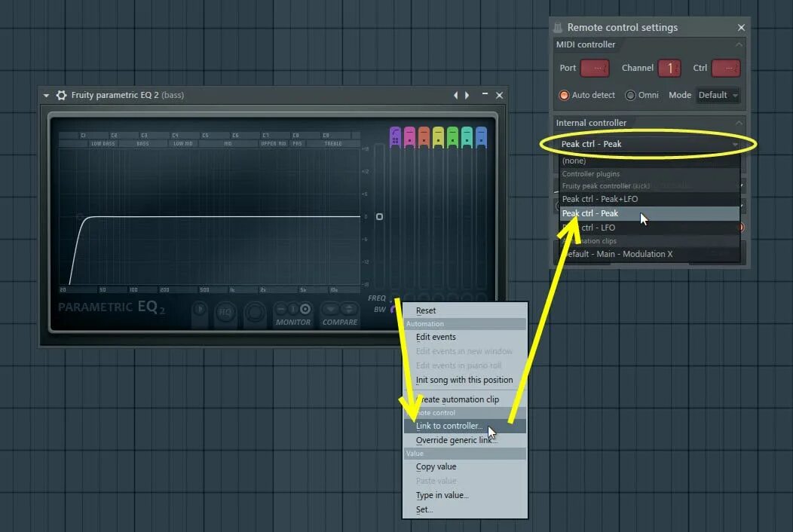Choose Default - Main - Modulation X option
The image size is (793, 532).
pyautogui.click(x=649, y=254)
